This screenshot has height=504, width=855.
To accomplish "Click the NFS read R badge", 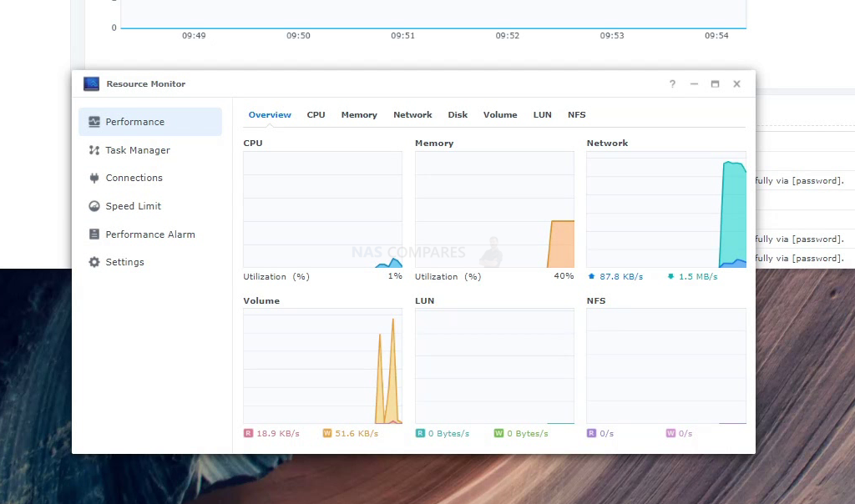I will tap(591, 433).
